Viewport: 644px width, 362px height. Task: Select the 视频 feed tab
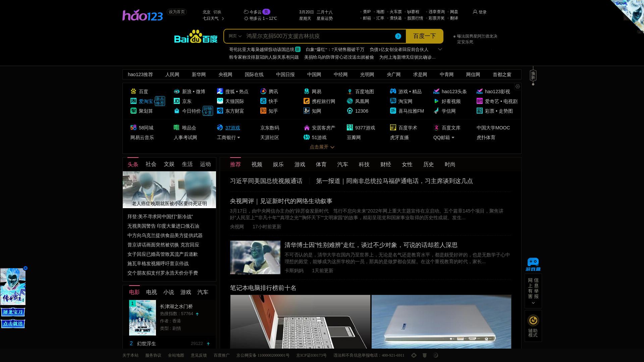pos(257,165)
